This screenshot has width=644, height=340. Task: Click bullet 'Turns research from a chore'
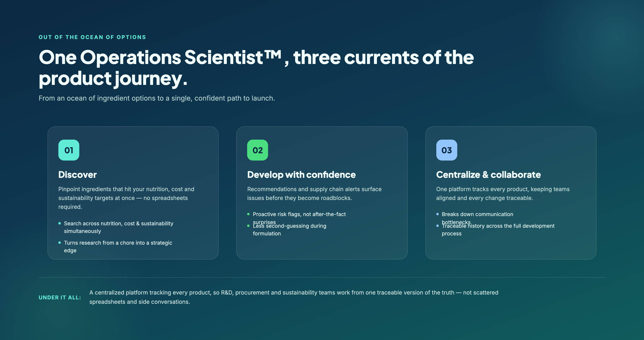click(x=118, y=246)
